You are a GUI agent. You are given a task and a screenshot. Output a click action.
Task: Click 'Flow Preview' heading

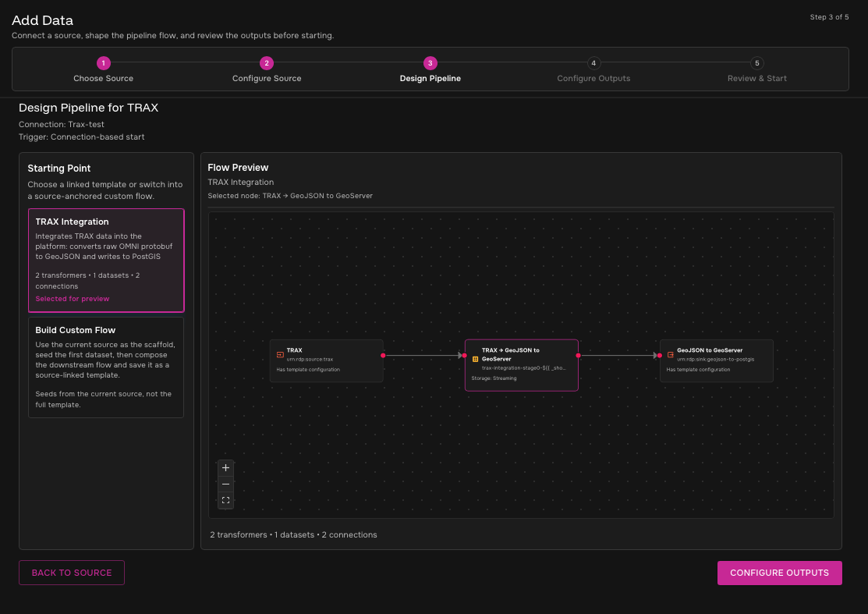pyautogui.click(x=238, y=168)
